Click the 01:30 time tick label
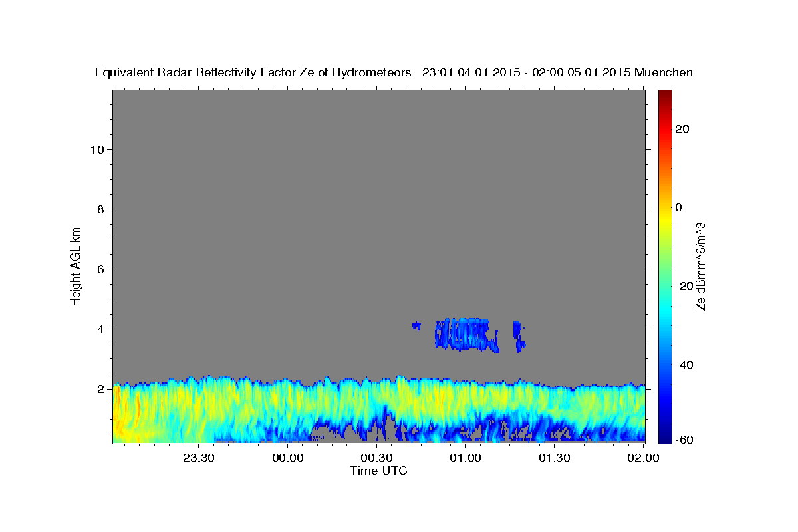 coord(554,458)
